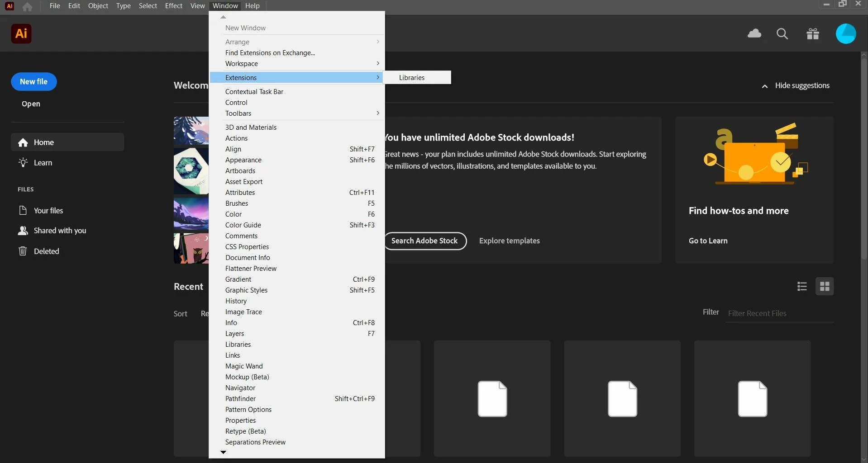
Task: Switch to grid view of recent files
Action: (x=825, y=286)
